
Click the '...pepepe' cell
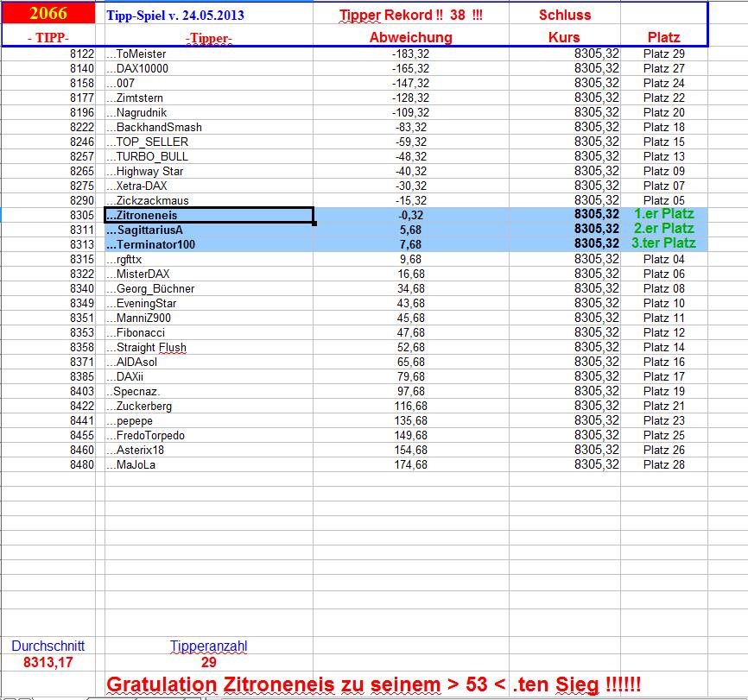tap(209, 420)
